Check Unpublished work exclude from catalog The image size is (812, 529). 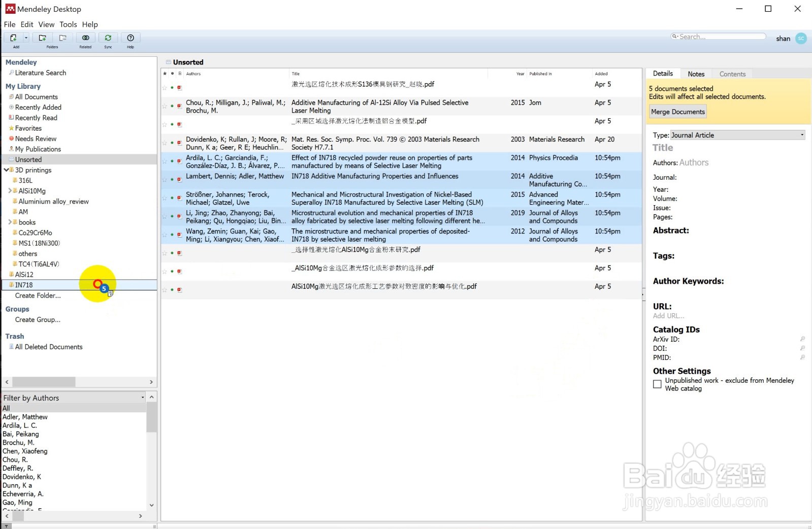[657, 384]
